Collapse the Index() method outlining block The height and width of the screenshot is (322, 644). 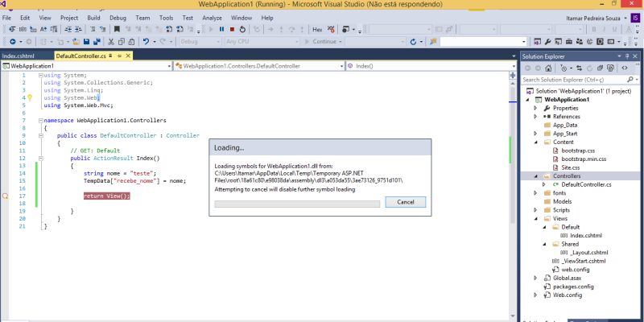tap(41, 158)
